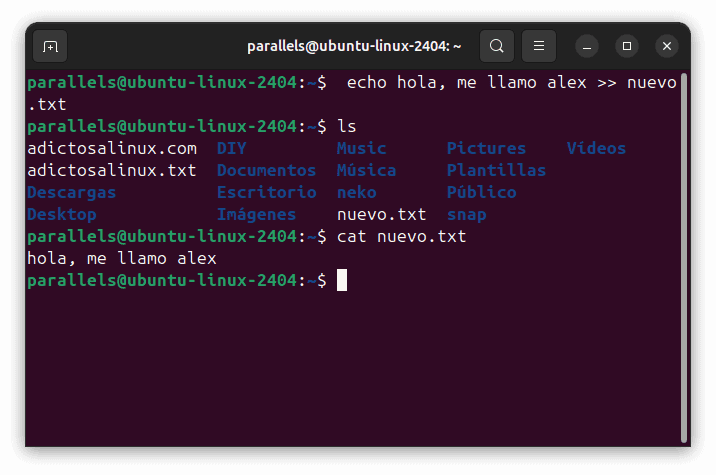Screen dimensions: 716x475
Task: Open the terminal search tool
Action: tap(496, 46)
